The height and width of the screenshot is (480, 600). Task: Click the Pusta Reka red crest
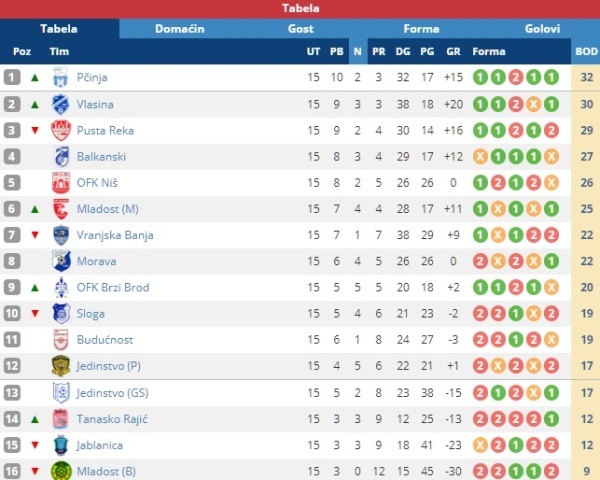pos(61,130)
